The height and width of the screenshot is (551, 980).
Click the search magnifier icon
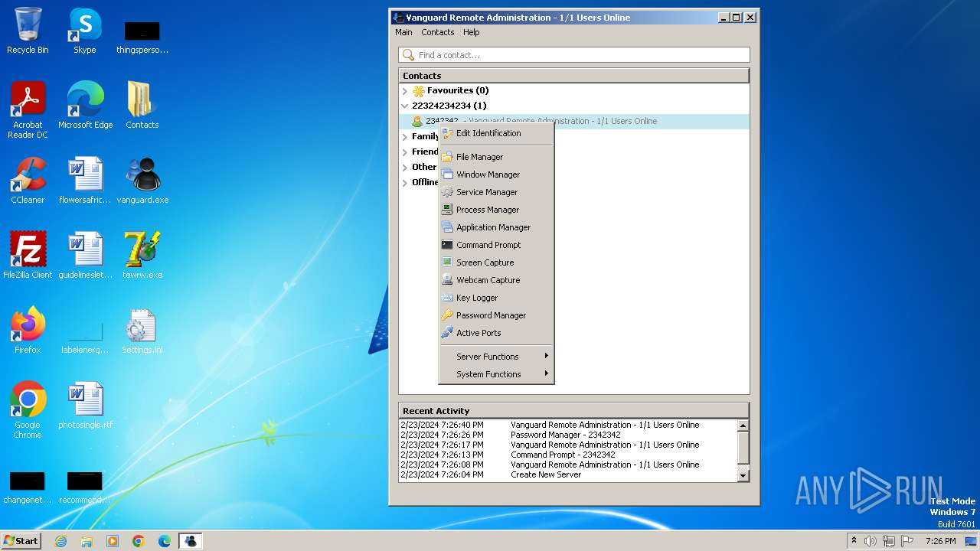(x=409, y=55)
